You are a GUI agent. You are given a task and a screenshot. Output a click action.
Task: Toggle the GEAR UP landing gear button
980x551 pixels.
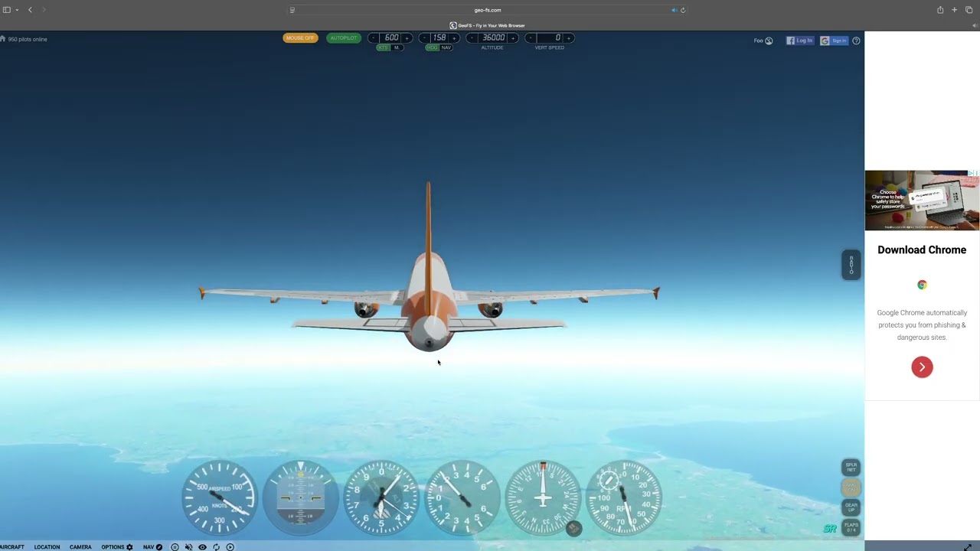tap(851, 507)
